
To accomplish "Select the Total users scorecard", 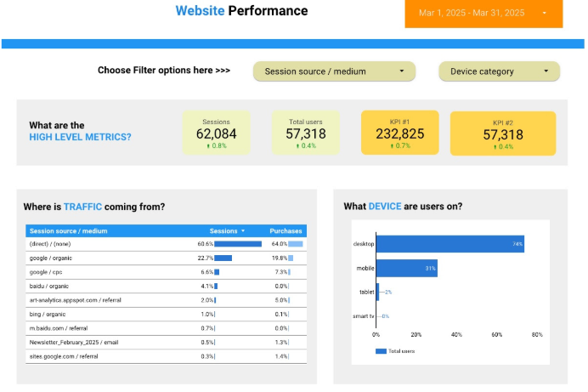I will click(x=305, y=134).
